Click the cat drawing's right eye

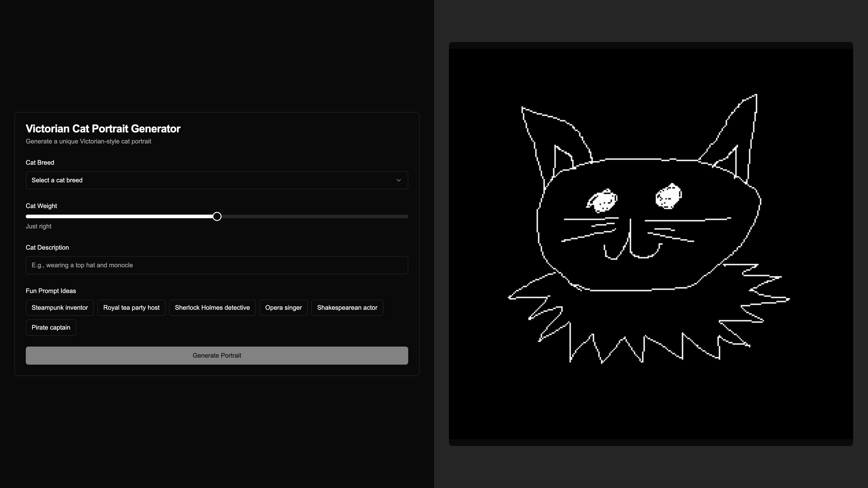668,196
